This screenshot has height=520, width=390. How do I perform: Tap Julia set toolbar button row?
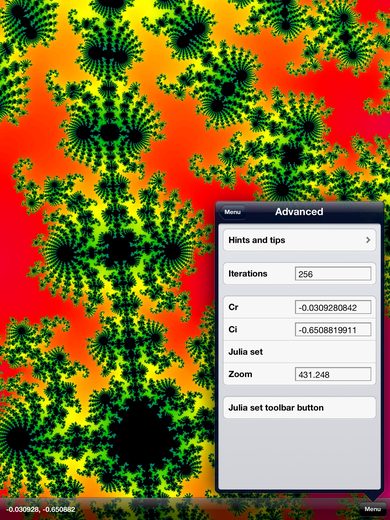pos(299,408)
